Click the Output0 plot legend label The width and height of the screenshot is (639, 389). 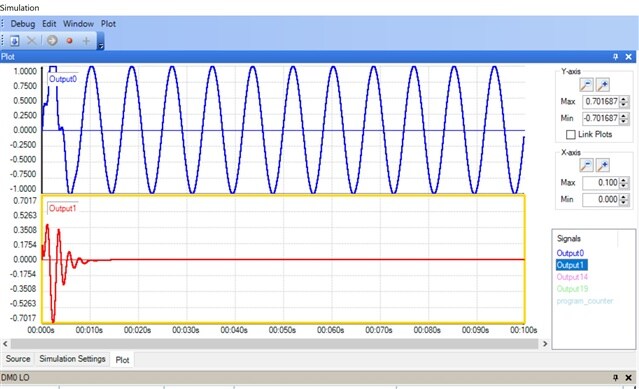pos(62,79)
